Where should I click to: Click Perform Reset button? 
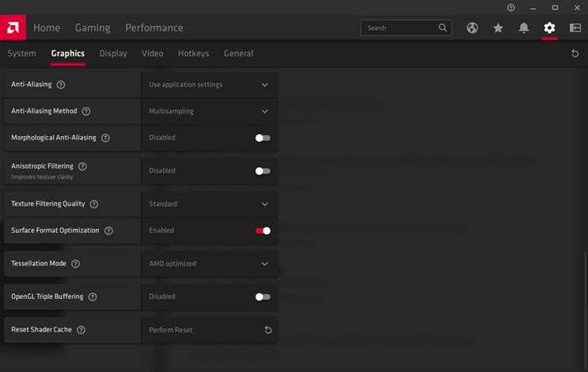pos(209,330)
